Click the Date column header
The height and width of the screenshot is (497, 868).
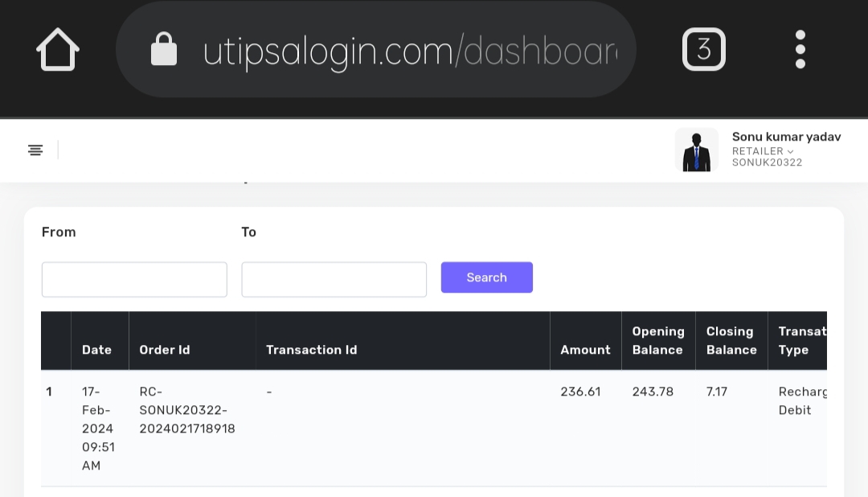coord(96,350)
